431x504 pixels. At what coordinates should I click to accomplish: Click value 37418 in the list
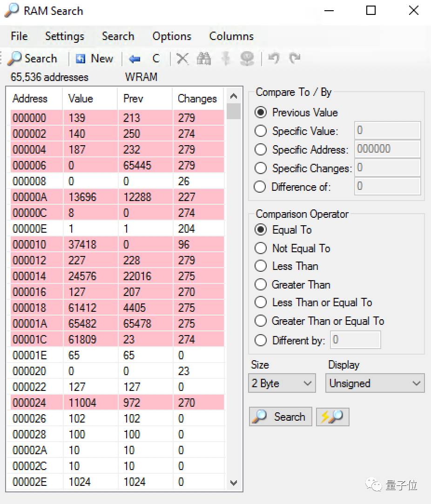(x=82, y=244)
